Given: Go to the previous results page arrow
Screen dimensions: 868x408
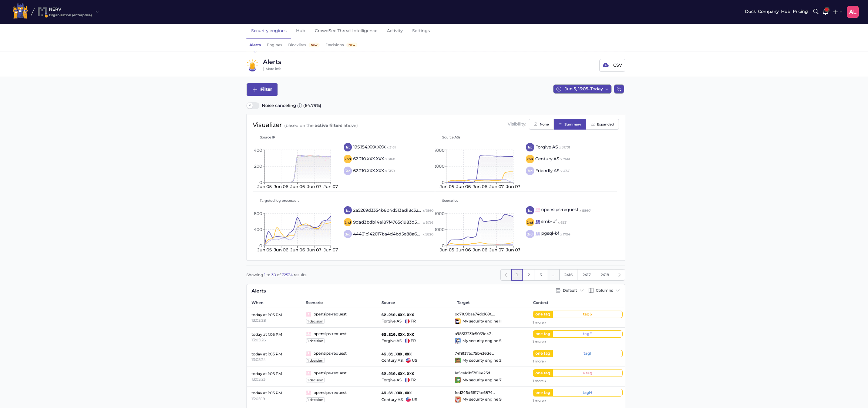Looking at the screenshot, I should (506, 275).
